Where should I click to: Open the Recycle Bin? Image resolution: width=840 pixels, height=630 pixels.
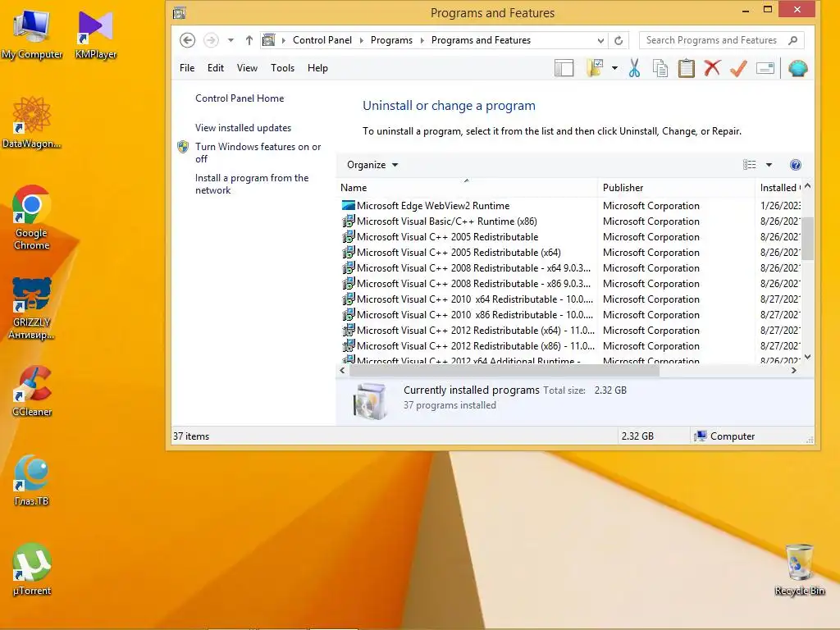pyautogui.click(x=799, y=569)
